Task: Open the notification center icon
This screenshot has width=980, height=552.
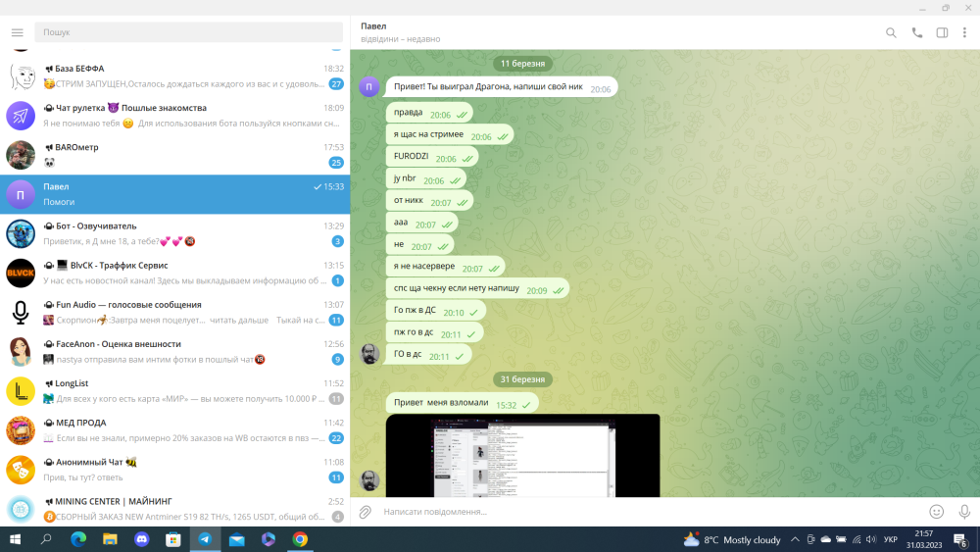Action: tap(960, 539)
